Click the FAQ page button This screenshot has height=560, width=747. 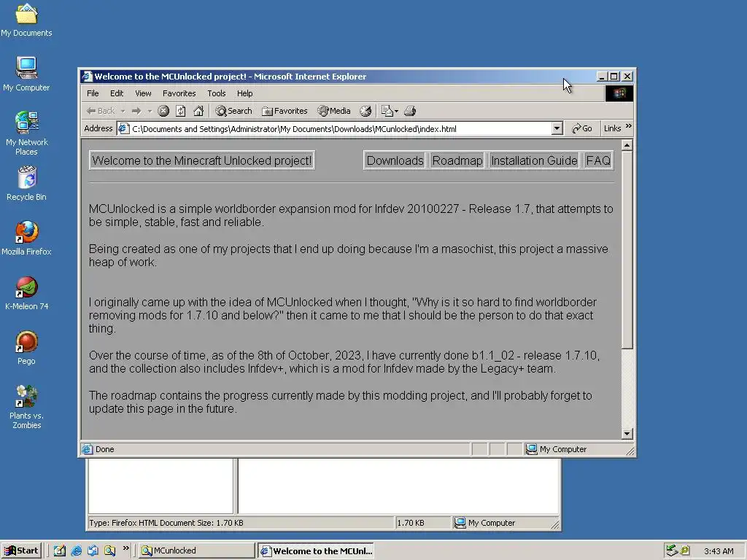(598, 160)
